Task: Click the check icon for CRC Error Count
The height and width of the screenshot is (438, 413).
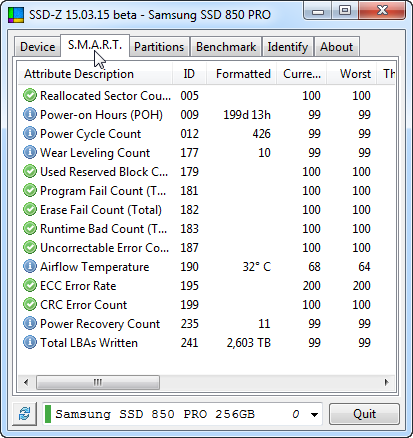Action: click(30, 305)
